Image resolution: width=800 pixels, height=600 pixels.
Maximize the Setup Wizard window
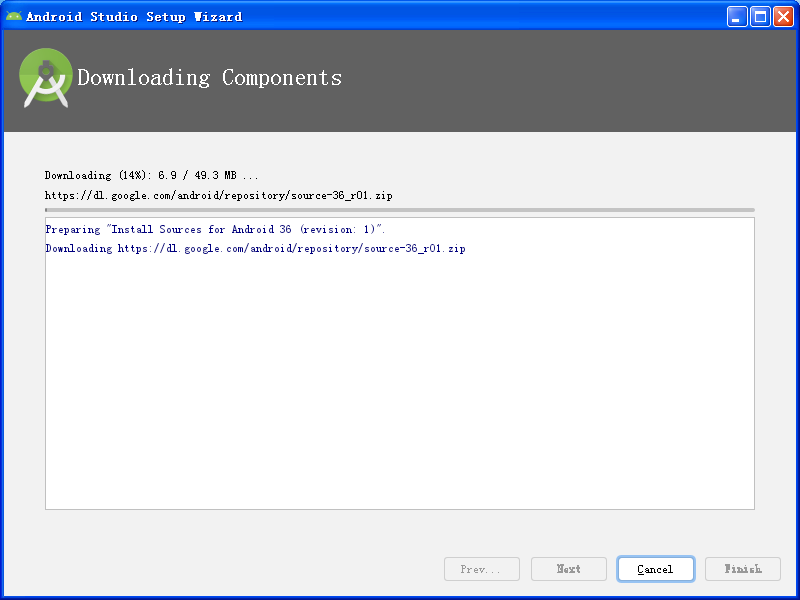click(760, 17)
